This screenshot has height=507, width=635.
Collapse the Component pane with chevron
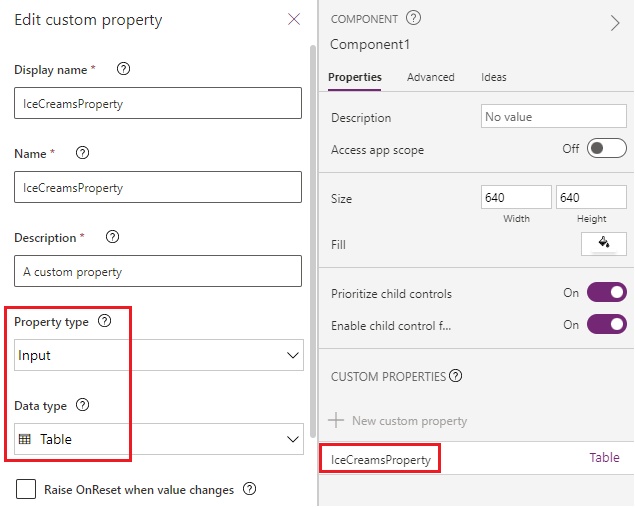[x=615, y=23]
